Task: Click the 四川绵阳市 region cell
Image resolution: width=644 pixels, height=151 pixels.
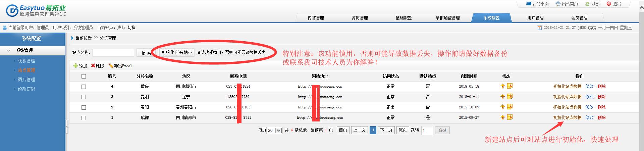Action: 186,87
